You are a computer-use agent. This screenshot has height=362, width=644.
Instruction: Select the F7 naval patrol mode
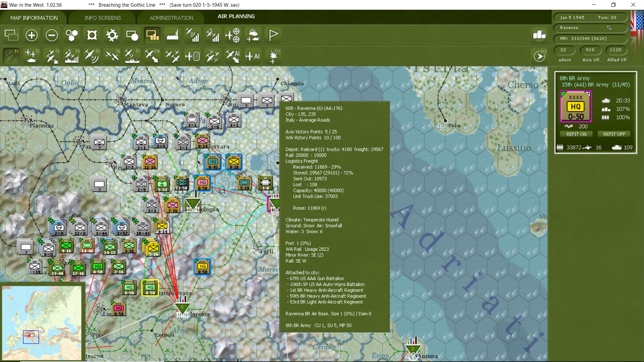point(132,56)
